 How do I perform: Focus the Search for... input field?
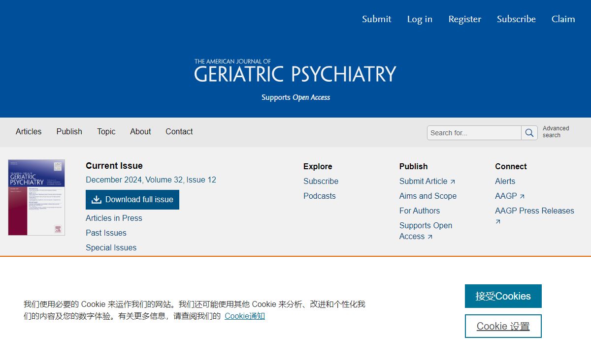coord(474,133)
